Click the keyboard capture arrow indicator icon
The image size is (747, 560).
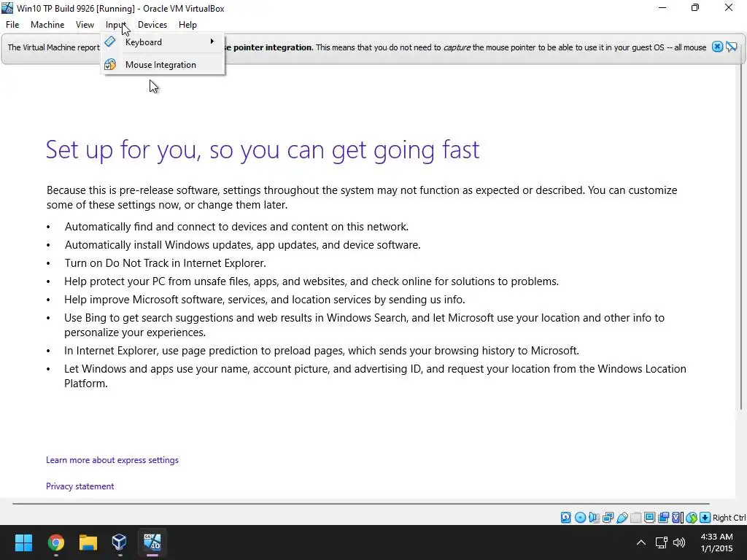coord(705,518)
